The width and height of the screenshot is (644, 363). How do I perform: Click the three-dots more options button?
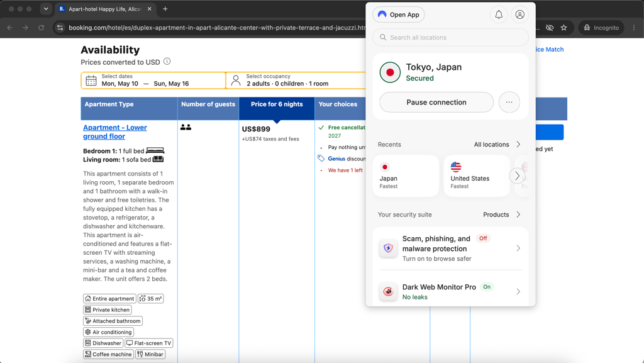[509, 103]
